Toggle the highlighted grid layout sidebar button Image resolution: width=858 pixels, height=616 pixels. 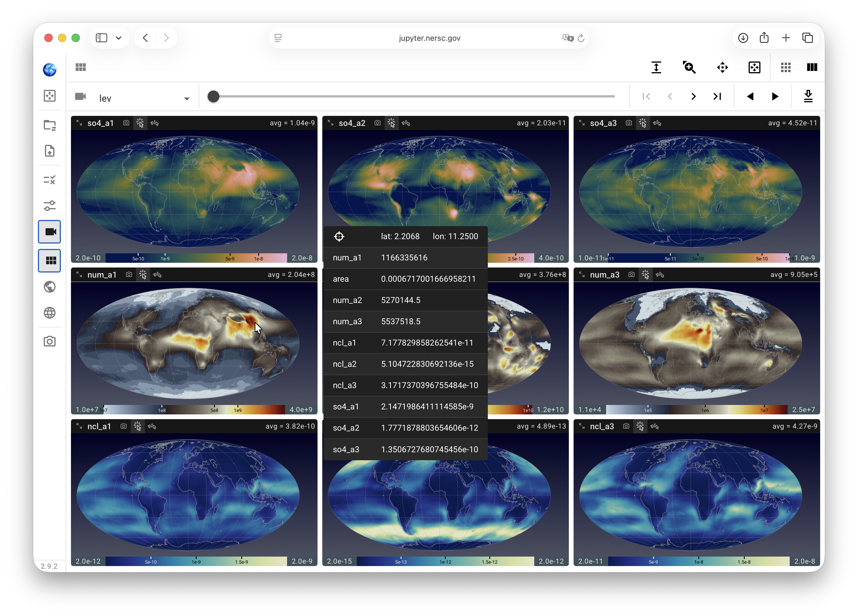coord(50,260)
